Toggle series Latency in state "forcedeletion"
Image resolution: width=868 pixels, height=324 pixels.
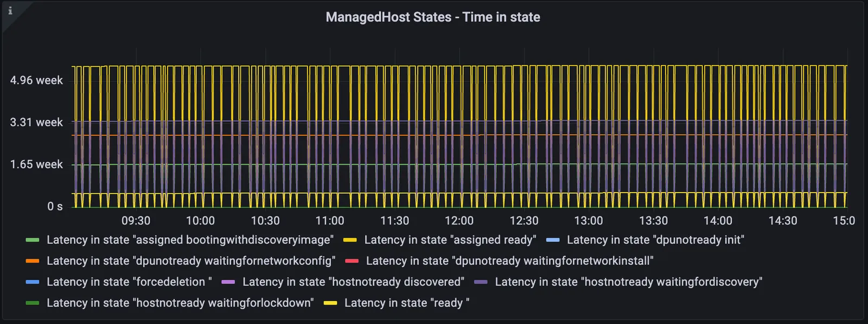(129, 282)
